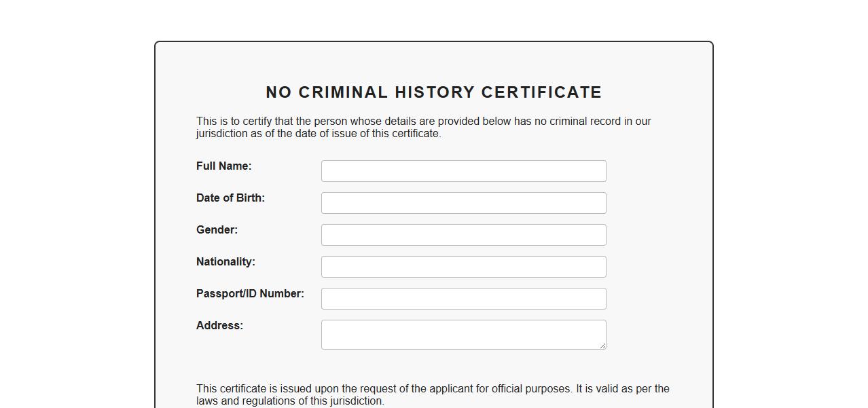
Task: Click into the Nationality field
Action: point(463,267)
